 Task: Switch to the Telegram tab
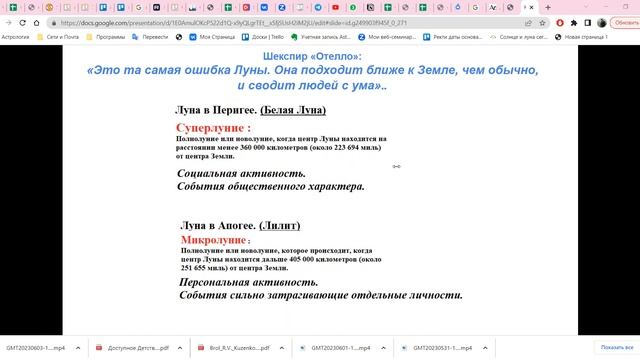click(x=318, y=7)
